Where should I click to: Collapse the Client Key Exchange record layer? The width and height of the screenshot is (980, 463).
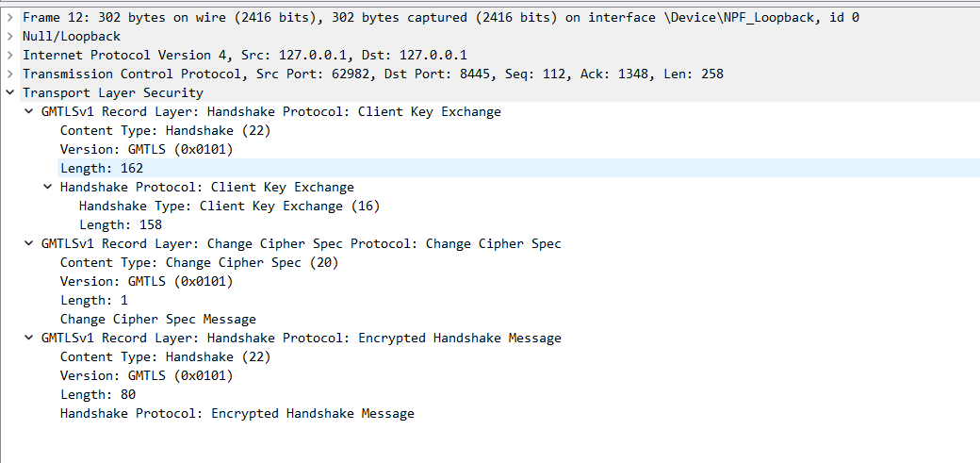(28, 111)
